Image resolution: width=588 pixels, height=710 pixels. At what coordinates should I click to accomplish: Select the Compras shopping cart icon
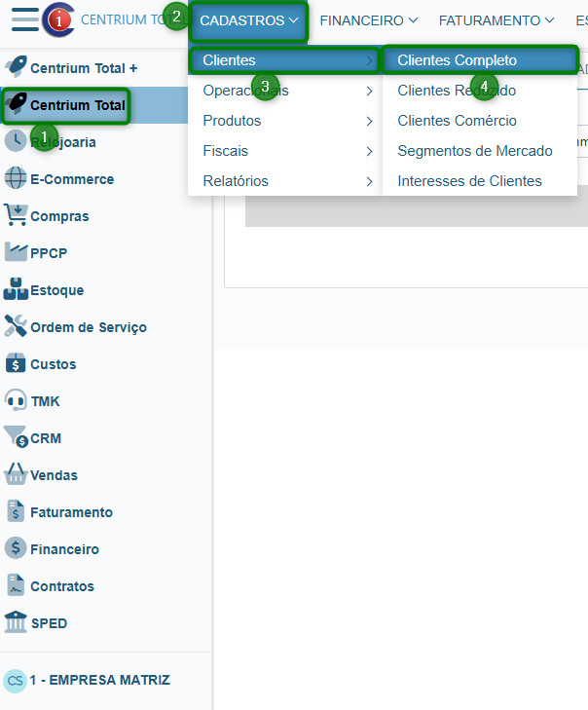(16, 216)
